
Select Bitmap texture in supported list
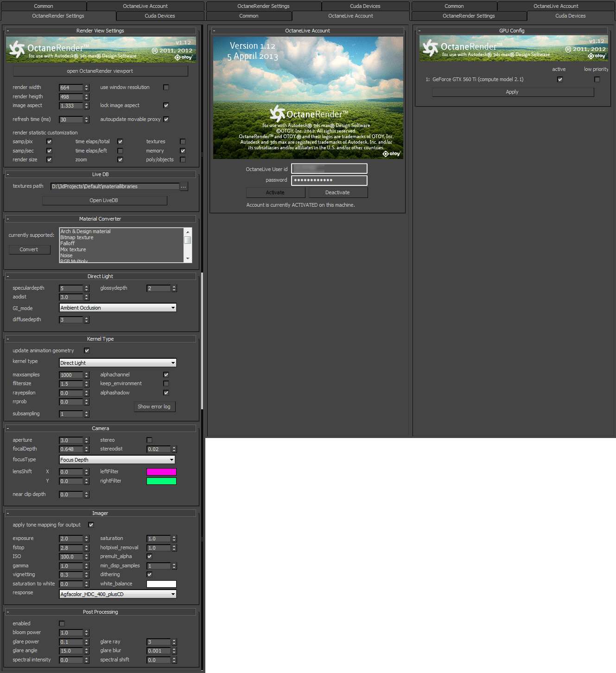(x=76, y=237)
